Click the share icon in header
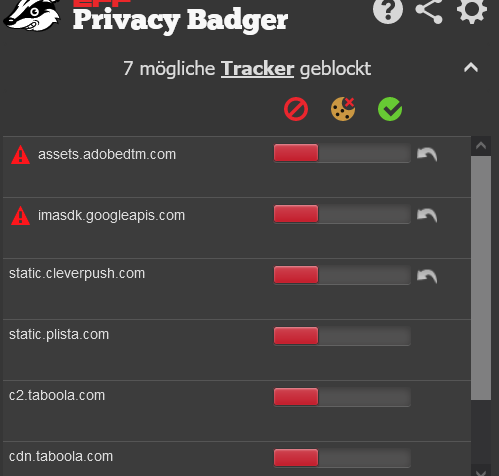This screenshot has height=476, width=499. pyautogui.click(x=429, y=11)
